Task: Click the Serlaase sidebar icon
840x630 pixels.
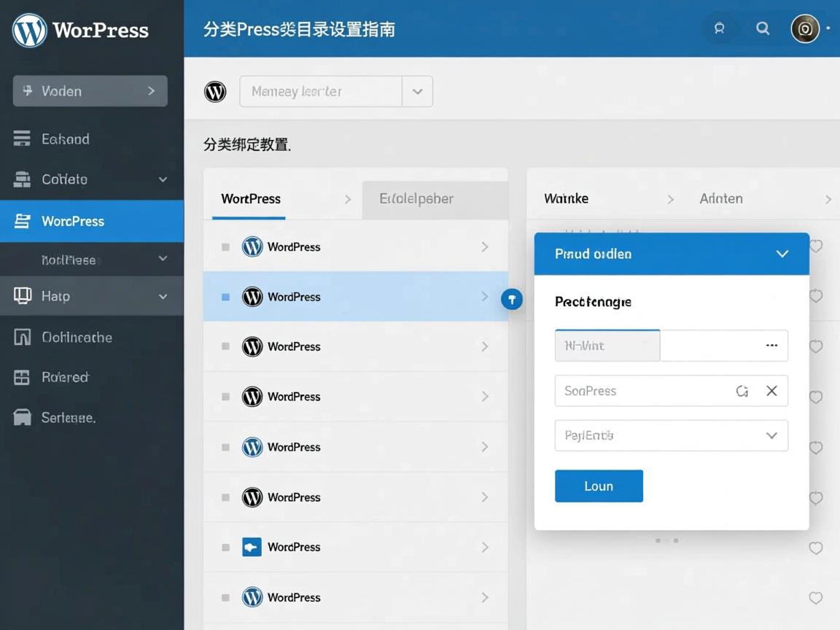Action: click(x=23, y=418)
